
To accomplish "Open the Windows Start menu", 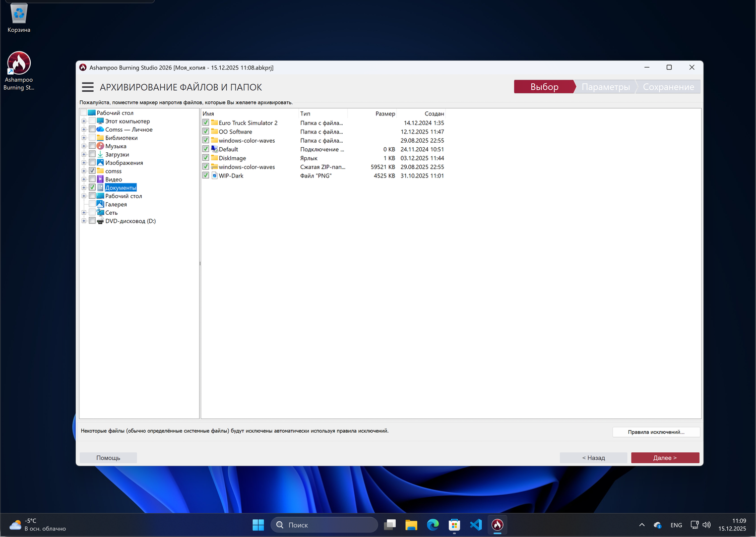I will point(258,525).
